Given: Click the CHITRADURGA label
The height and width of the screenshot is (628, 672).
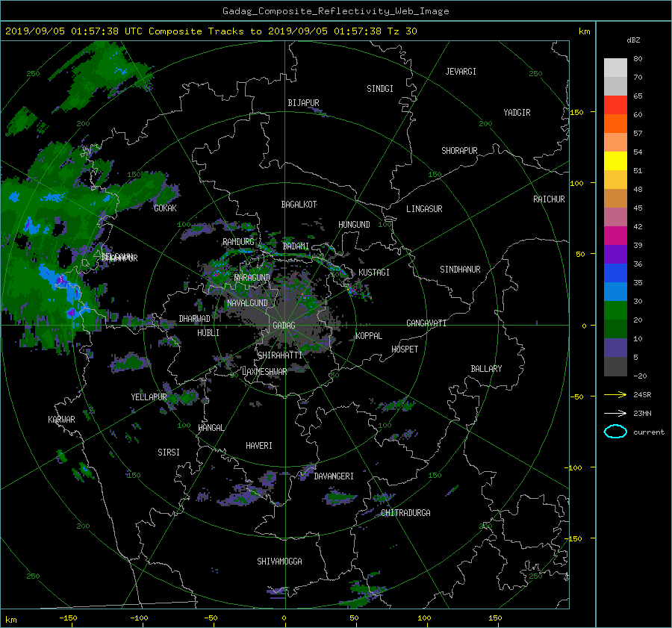Looking at the screenshot, I should click(x=406, y=513).
